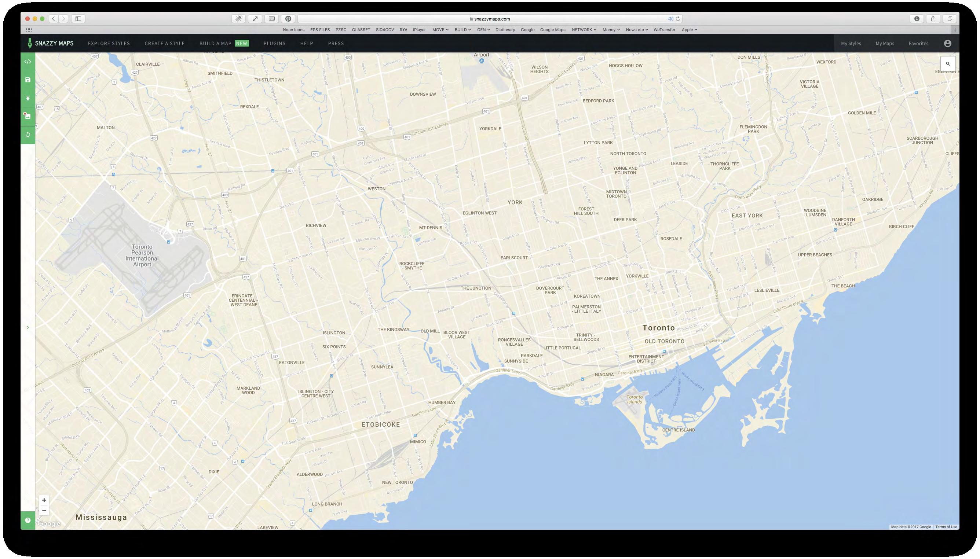Click the refresh/reset sync icon in sidebar
The width and height of the screenshot is (980, 559).
28,135
